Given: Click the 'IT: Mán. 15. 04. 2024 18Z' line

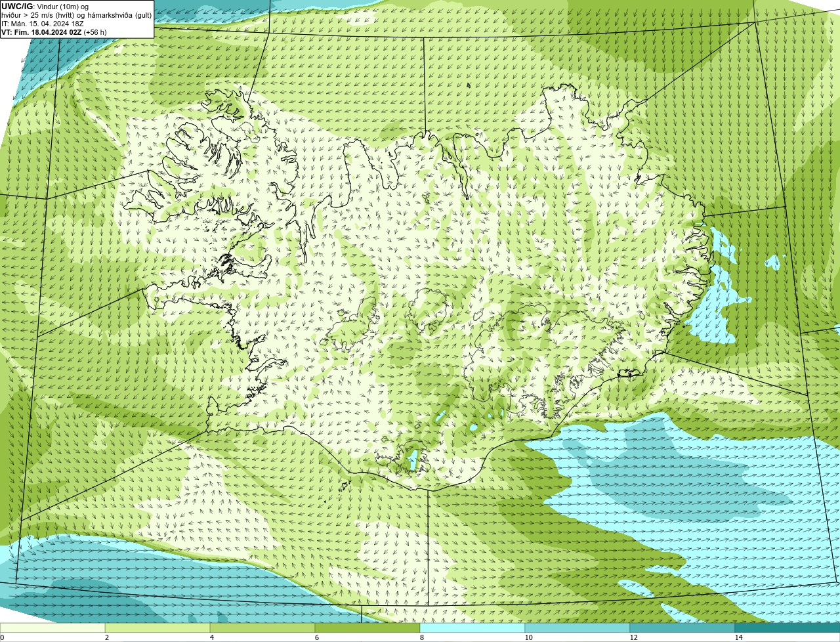Looking at the screenshot, I should [x=43, y=24].
